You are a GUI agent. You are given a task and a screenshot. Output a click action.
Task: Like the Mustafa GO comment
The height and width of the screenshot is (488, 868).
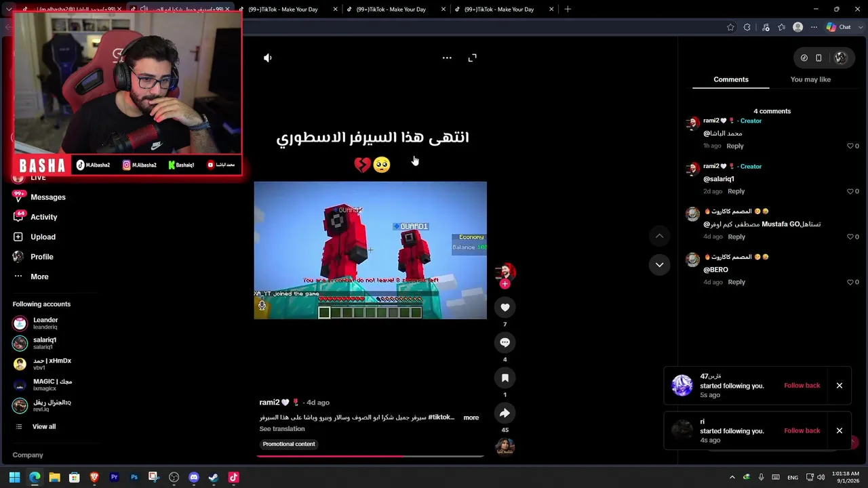click(850, 237)
